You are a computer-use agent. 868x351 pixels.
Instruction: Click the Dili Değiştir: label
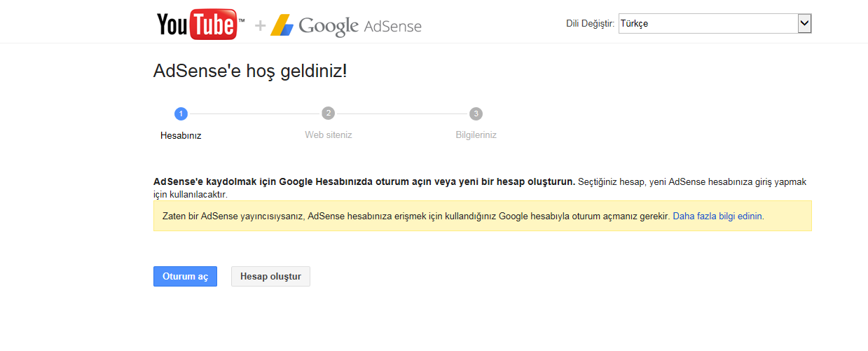coord(590,24)
